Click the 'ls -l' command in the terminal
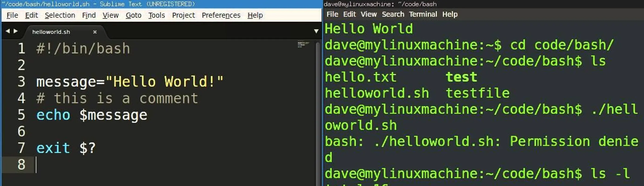The height and width of the screenshot is (186, 644). [x=610, y=173]
